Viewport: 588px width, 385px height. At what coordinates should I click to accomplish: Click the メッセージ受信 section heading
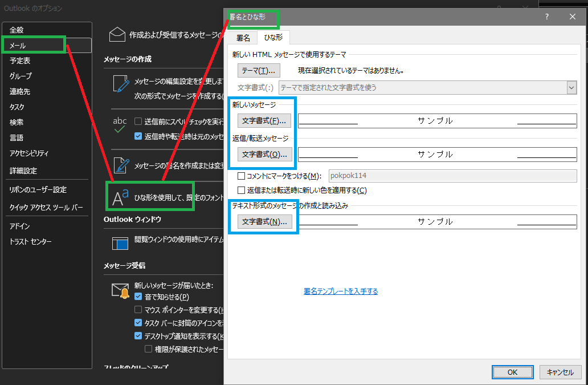[x=125, y=266]
